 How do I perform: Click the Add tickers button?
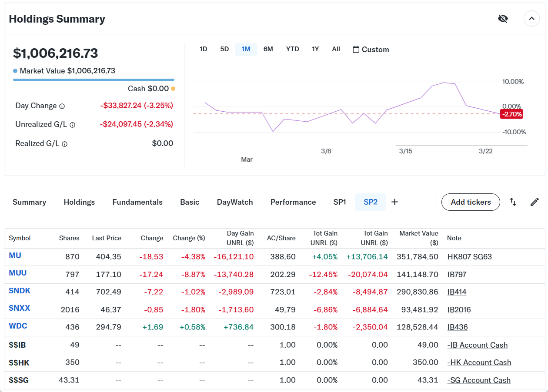click(x=471, y=202)
